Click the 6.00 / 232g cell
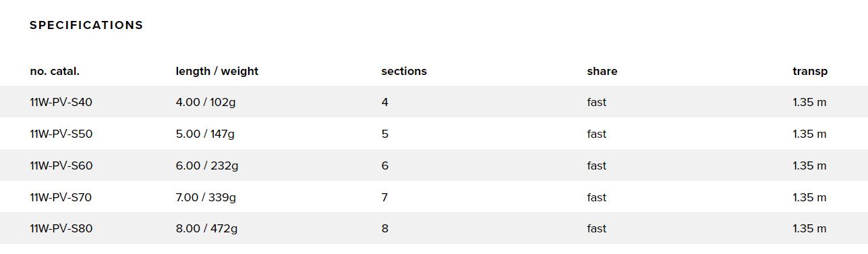This screenshot has width=868, height=254. point(206,166)
